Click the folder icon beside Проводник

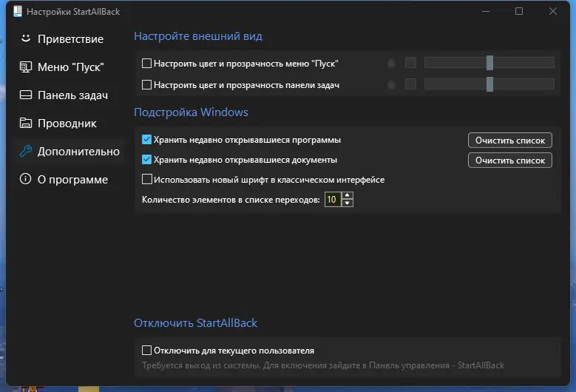pyautogui.click(x=25, y=123)
